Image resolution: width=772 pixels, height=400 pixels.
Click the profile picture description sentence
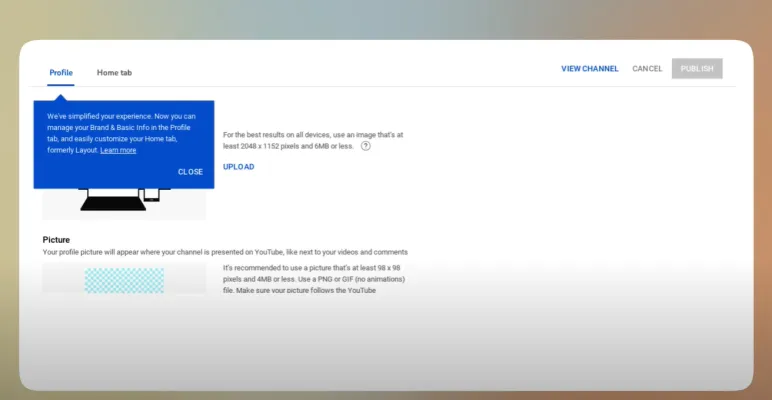(225, 252)
